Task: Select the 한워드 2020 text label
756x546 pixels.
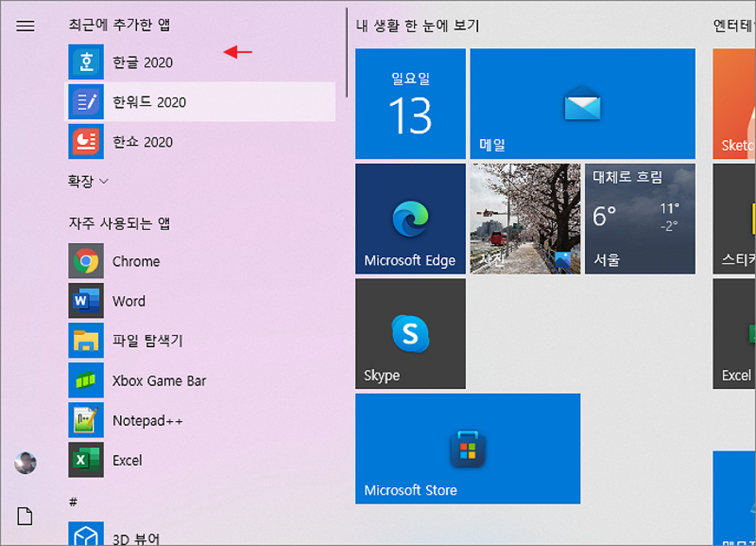Action: pos(149,102)
